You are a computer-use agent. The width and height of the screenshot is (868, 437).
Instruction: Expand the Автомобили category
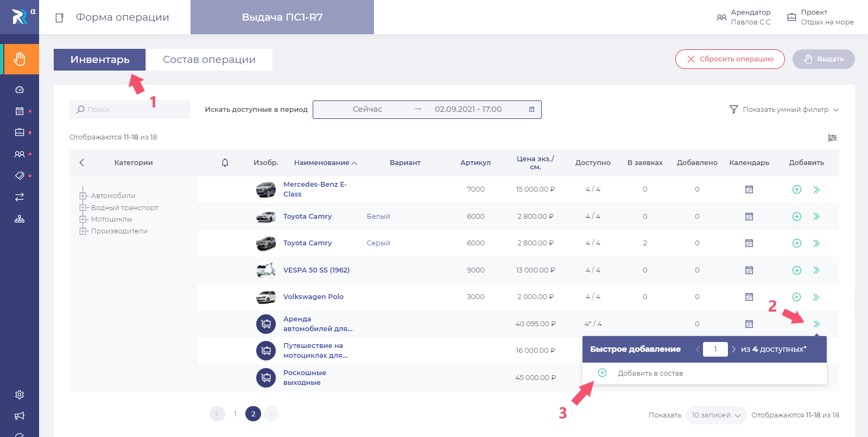(83, 196)
